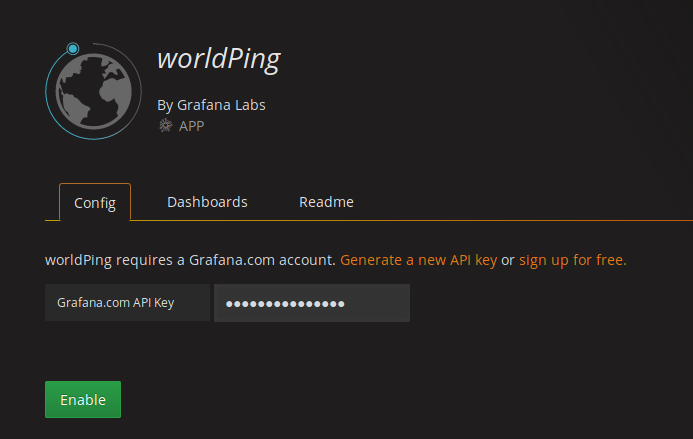Screen dimensions: 693x439
Task: Follow the Generate a new API key link
Action: click(x=419, y=260)
